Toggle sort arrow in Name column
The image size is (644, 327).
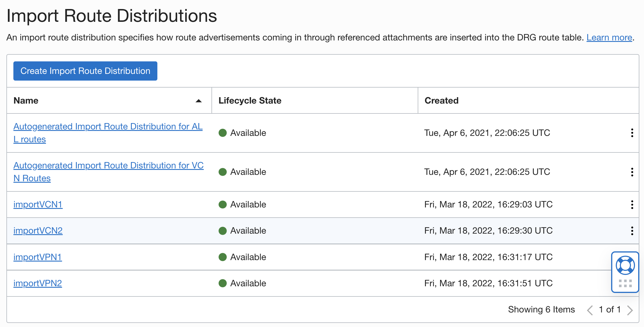pyautogui.click(x=199, y=101)
